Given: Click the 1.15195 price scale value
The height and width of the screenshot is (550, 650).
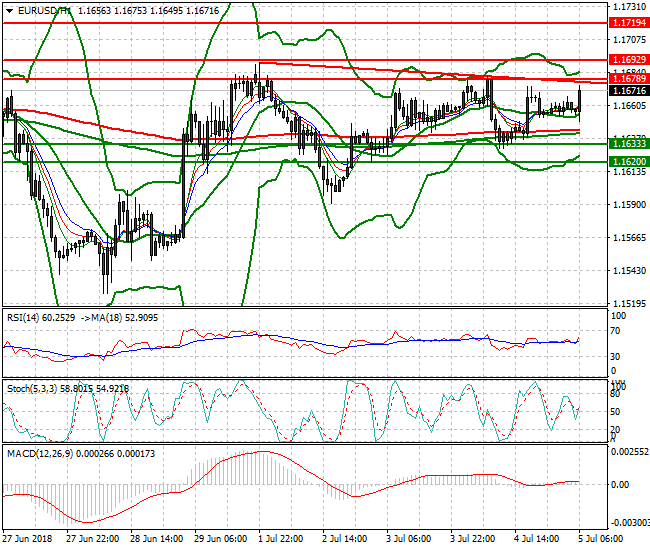Looking at the screenshot, I should pos(628,302).
